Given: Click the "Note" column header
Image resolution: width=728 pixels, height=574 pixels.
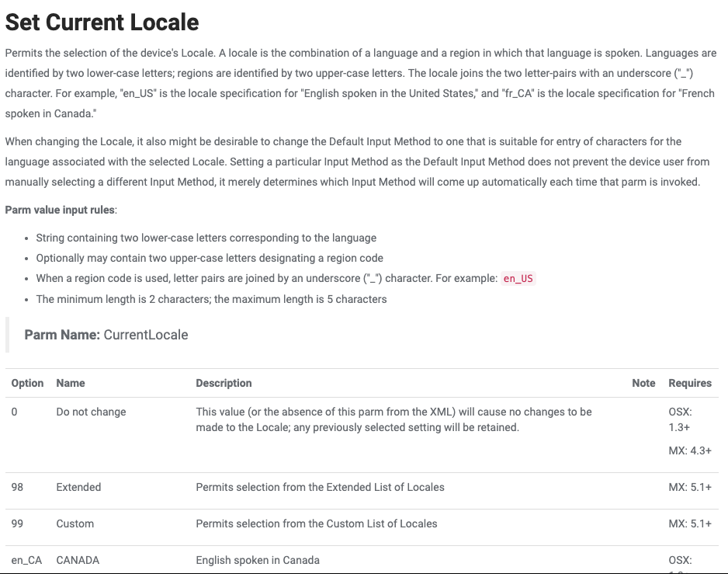Looking at the screenshot, I should point(643,383).
